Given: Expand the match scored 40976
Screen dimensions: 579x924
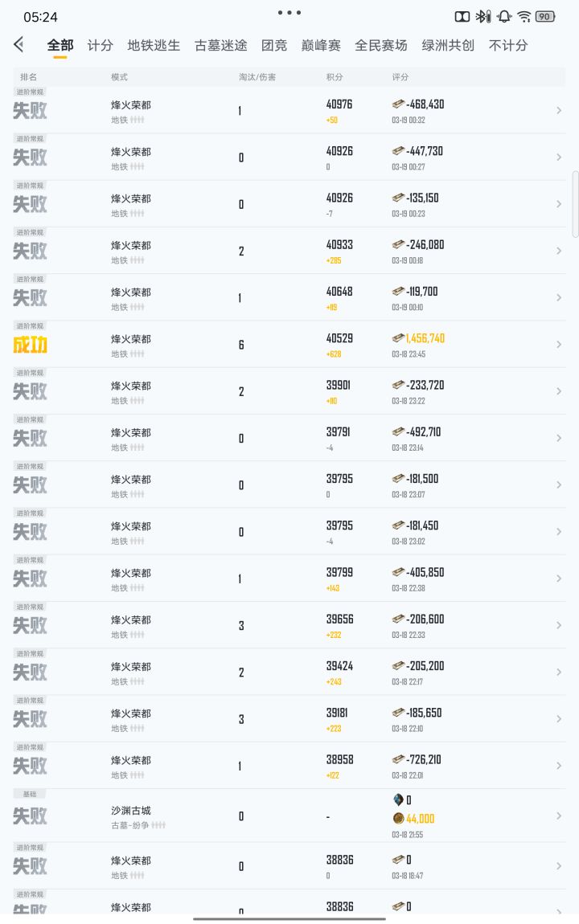Looking at the screenshot, I should [559, 111].
